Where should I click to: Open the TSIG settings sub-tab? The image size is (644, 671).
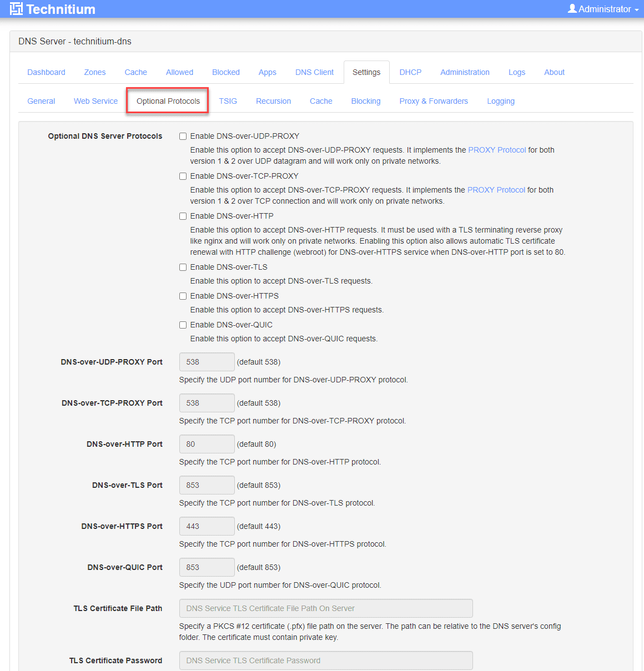(x=228, y=101)
